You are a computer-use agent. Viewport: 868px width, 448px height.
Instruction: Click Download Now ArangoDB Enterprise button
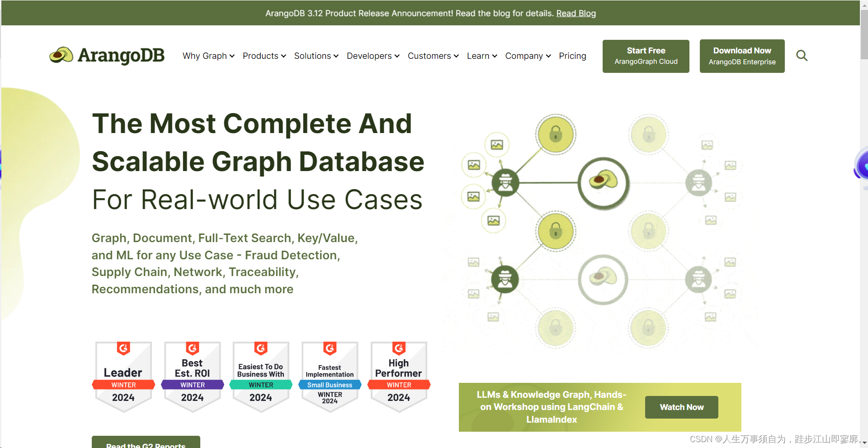742,56
